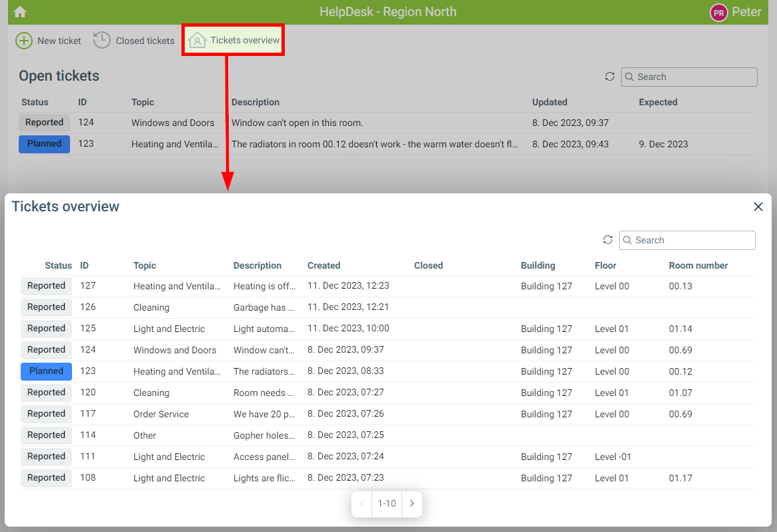This screenshot has width=777, height=532.
Task: Click Planned status of ticket 123 in overview
Action: pos(46,371)
